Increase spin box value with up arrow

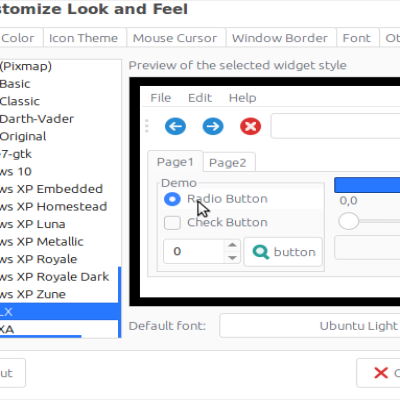(232, 245)
